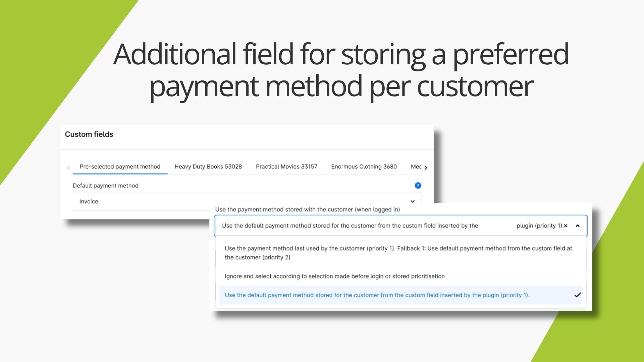Select the Practical Movies 33157 tab
The image size is (644, 362).
[x=286, y=167]
